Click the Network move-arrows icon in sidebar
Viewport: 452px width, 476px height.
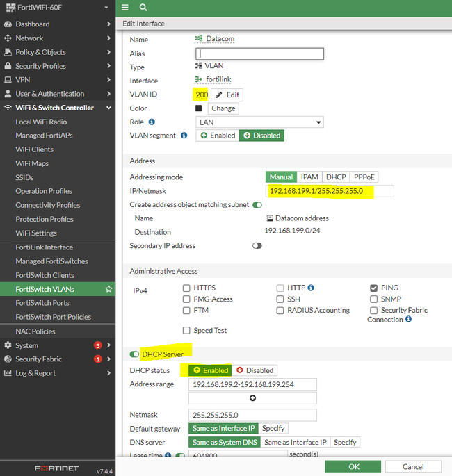(x=8, y=38)
